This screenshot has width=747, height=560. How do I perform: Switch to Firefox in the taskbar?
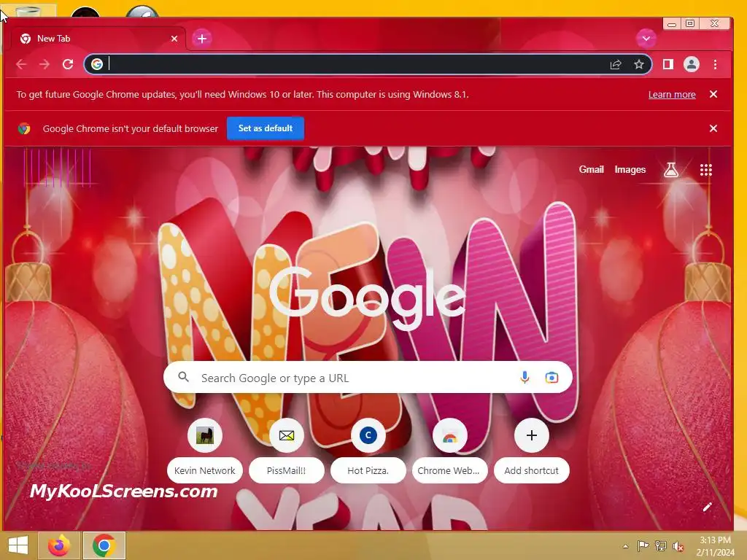pos(59,545)
